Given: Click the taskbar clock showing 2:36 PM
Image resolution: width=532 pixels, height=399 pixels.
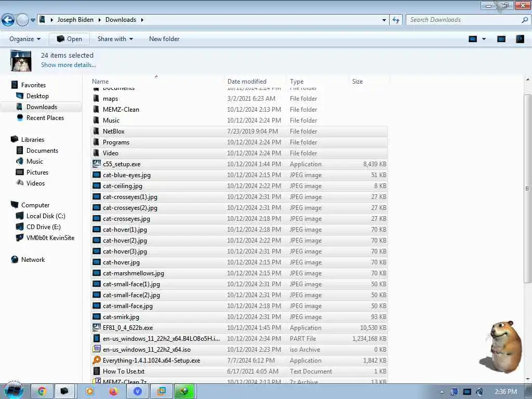Looking at the screenshot, I should (506, 392).
